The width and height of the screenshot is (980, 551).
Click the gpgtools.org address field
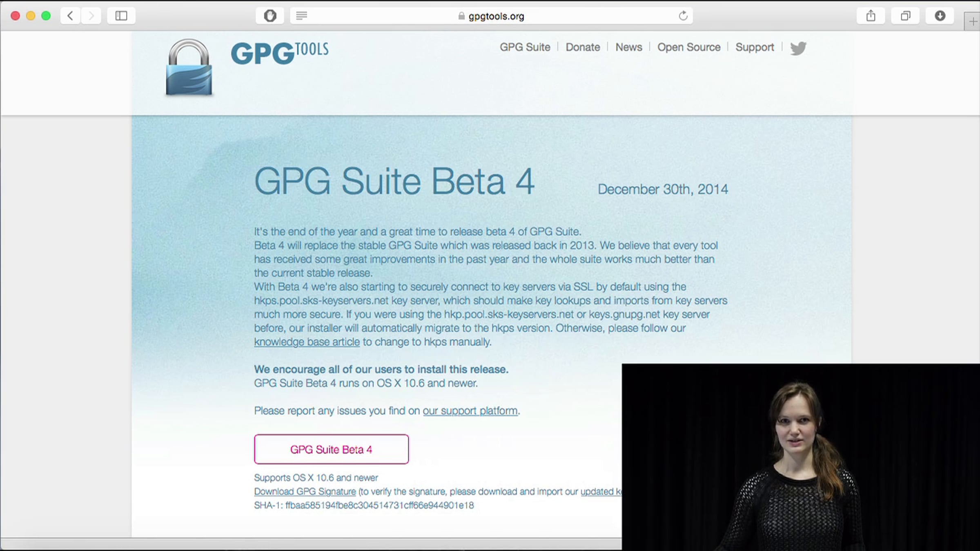pos(496,16)
